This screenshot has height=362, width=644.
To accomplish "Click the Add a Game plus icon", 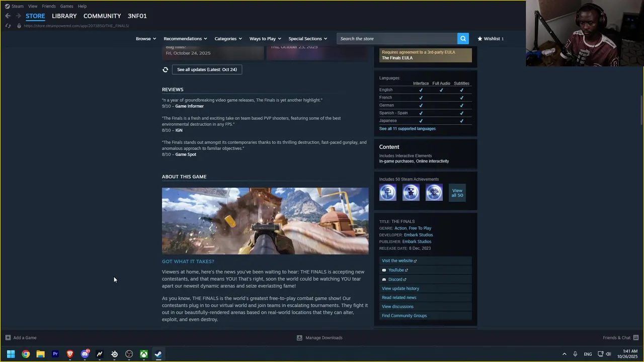I will click(8, 338).
